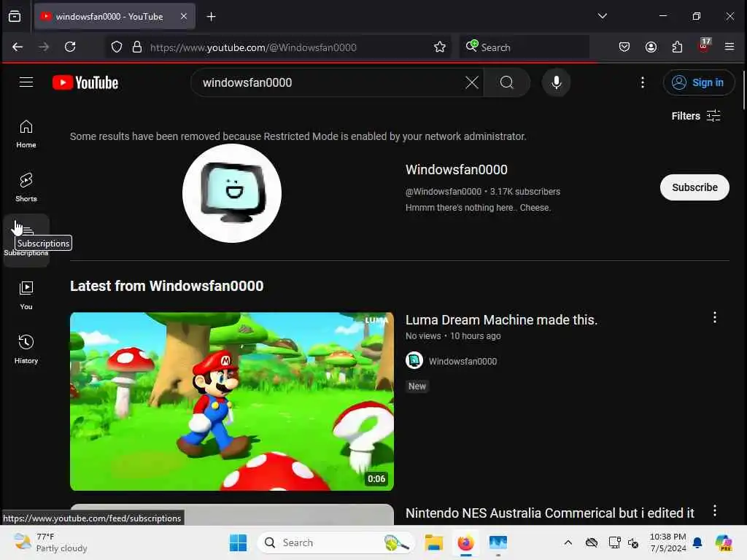Sign in to YouTube
This screenshot has width=747, height=560.
point(698,82)
